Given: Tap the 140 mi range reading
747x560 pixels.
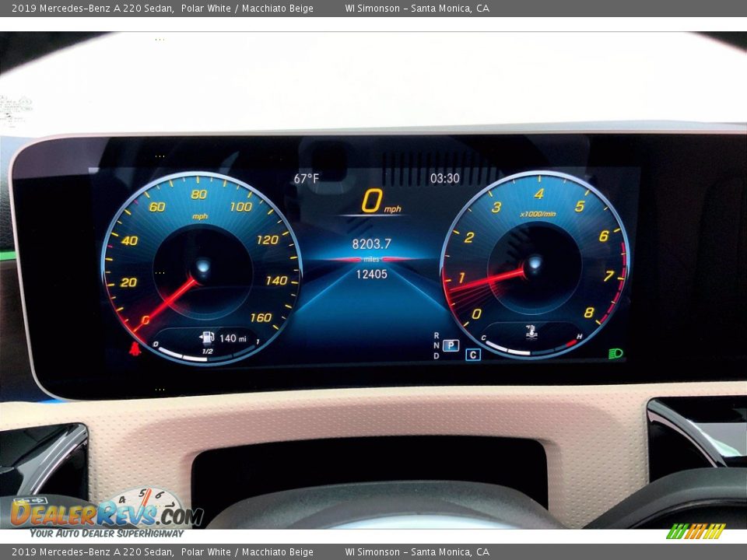Looking at the screenshot, I should coord(233,338).
